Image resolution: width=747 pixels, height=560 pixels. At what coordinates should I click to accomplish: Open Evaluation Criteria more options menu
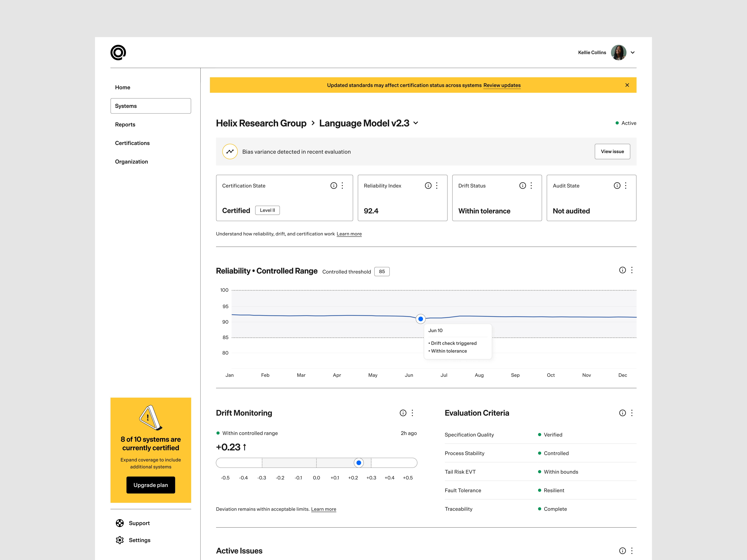632,413
